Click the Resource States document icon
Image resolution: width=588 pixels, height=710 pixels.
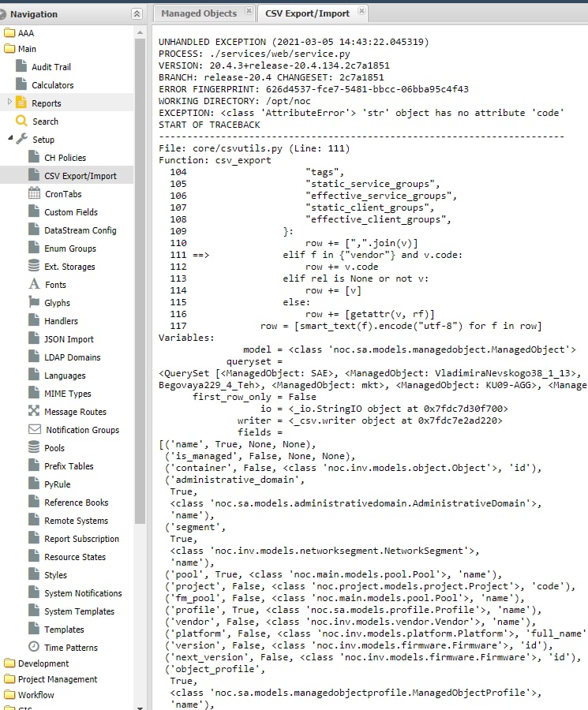(x=34, y=556)
